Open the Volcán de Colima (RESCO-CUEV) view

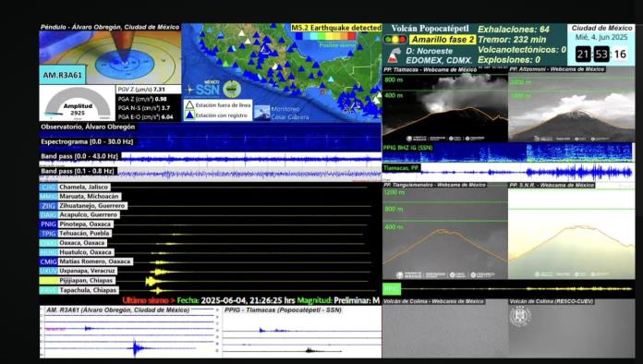pos(572,328)
